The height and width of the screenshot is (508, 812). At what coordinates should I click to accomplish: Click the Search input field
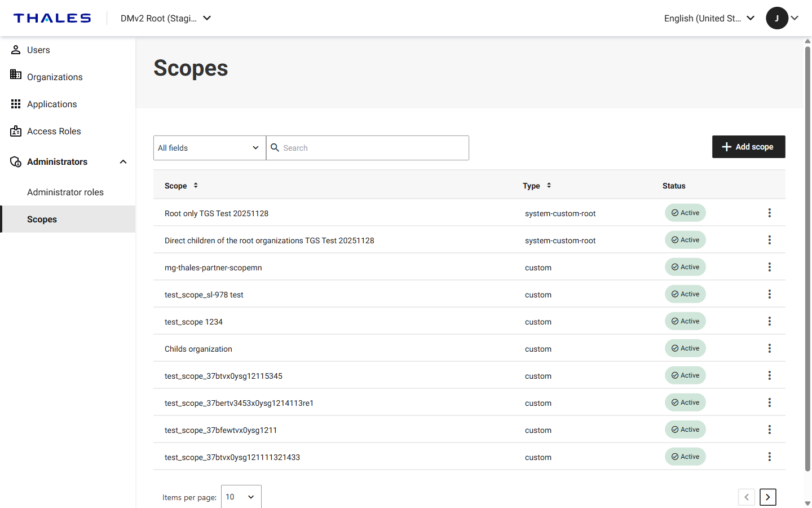[x=368, y=148]
